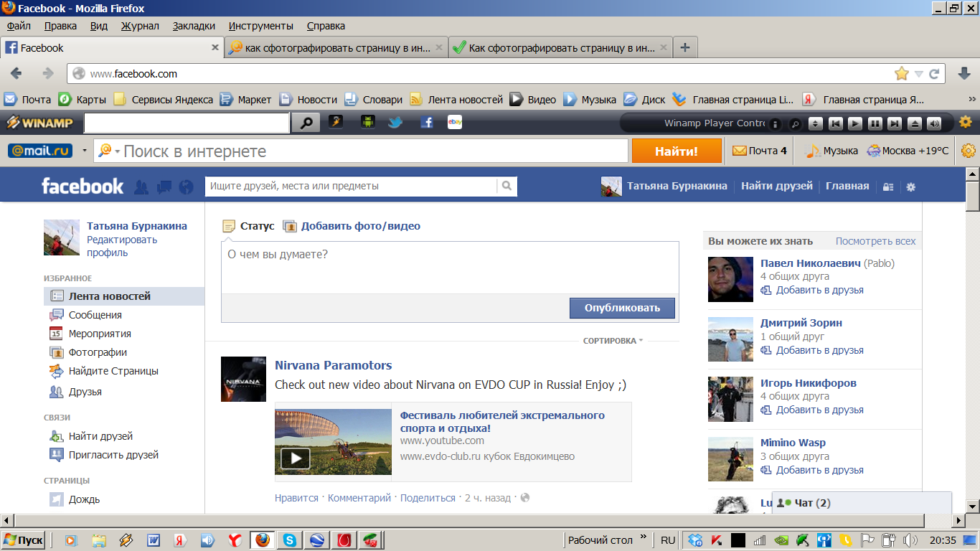Open new tab with plus button
Viewport: 980px width, 551px height.
point(685,48)
